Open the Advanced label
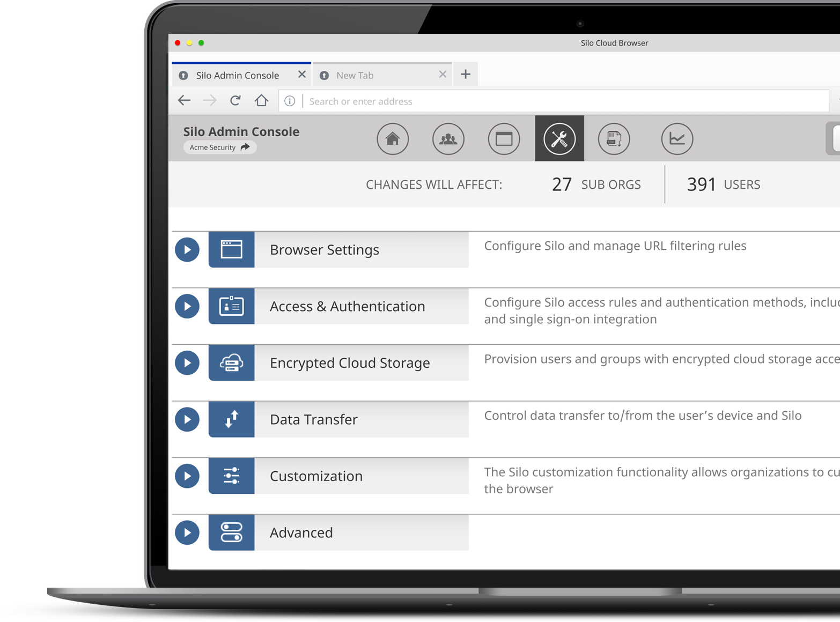The width and height of the screenshot is (840, 622). (x=301, y=532)
